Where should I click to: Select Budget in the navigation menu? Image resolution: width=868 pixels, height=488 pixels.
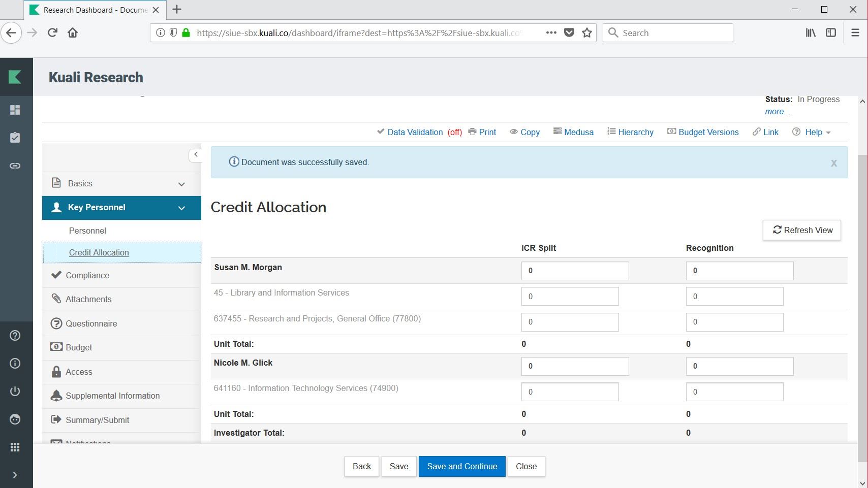pos(79,347)
